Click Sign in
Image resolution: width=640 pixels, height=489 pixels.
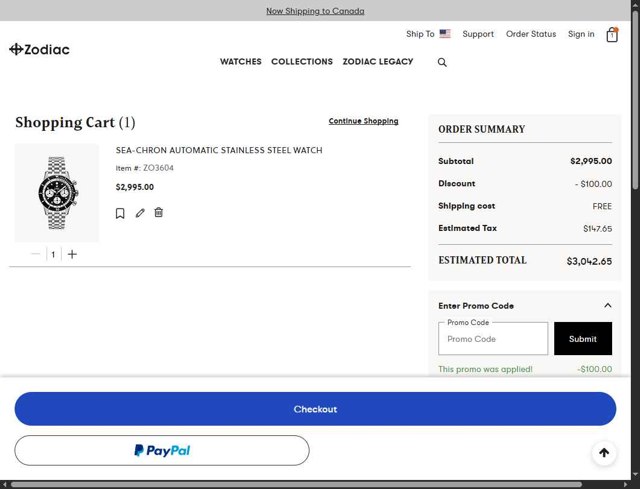[581, 34]
